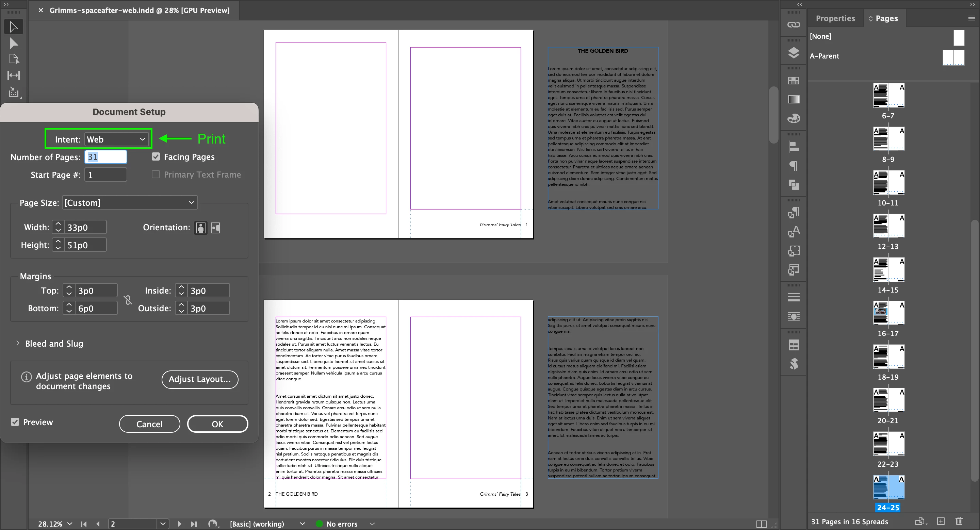Select the Gap tool

(13, 75)
